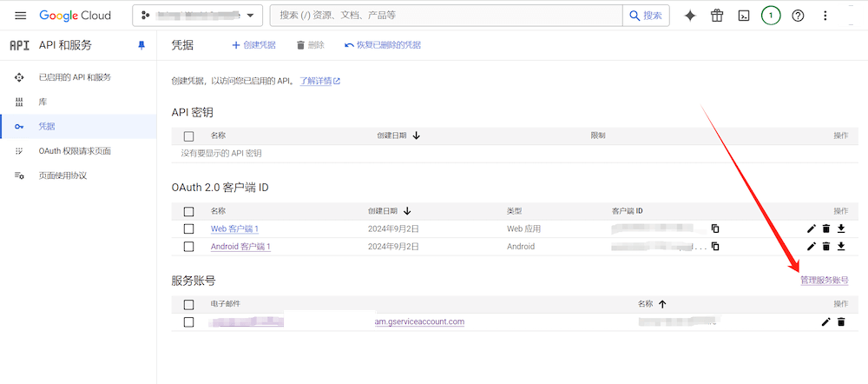
Task: Go to 已启用的 API 和服务 page
Action: (75, 77)
